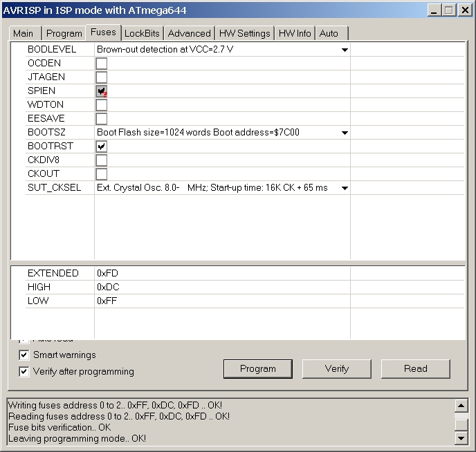This screenshot has width=476, height=452.
Task: Click the Read button
Action: pyautogui.click(x=416, y=369)
